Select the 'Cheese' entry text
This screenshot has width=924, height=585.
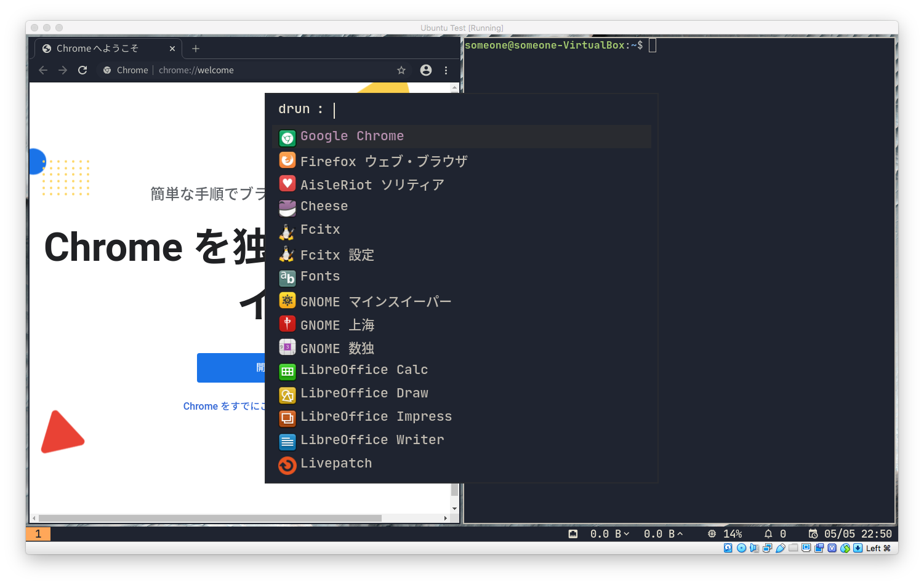pos(324,206)
